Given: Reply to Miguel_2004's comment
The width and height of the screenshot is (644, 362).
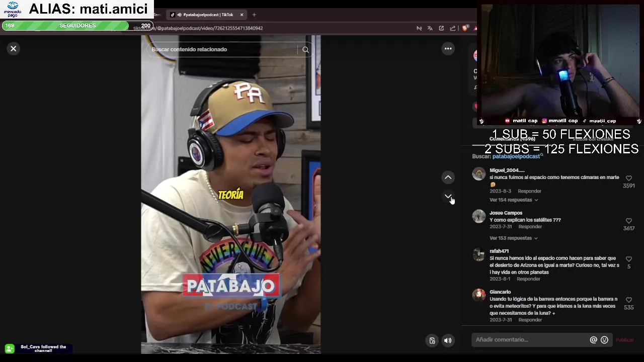Looking at the screenshot, I should (529, 191).
